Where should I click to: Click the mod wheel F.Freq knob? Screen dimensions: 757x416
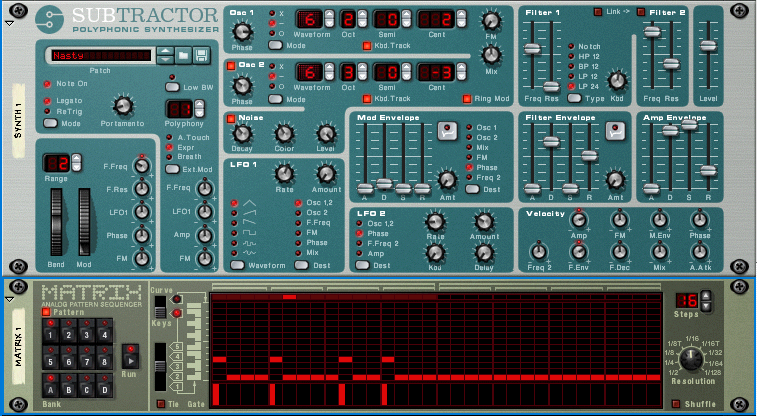click(x=141, y=166)
